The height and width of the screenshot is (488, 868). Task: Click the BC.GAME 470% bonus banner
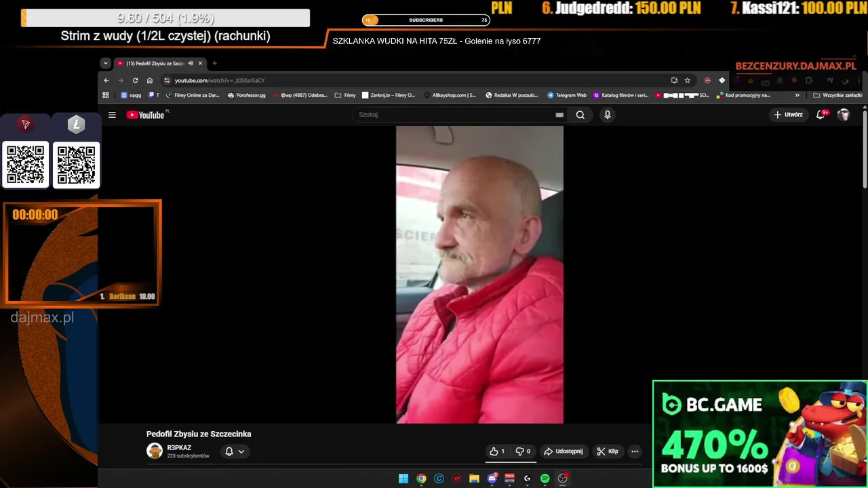point(759,434)
